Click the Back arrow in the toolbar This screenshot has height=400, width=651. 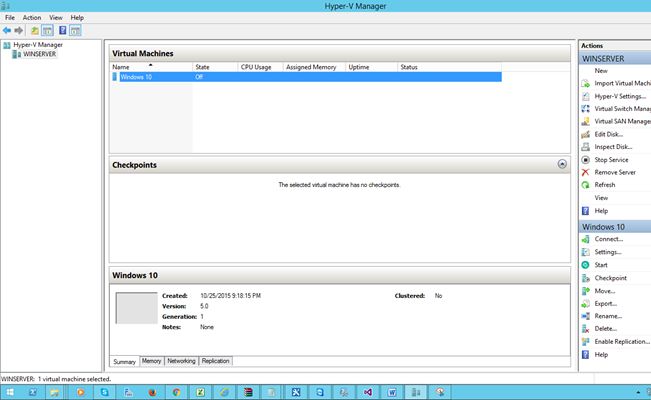point(7,30)
